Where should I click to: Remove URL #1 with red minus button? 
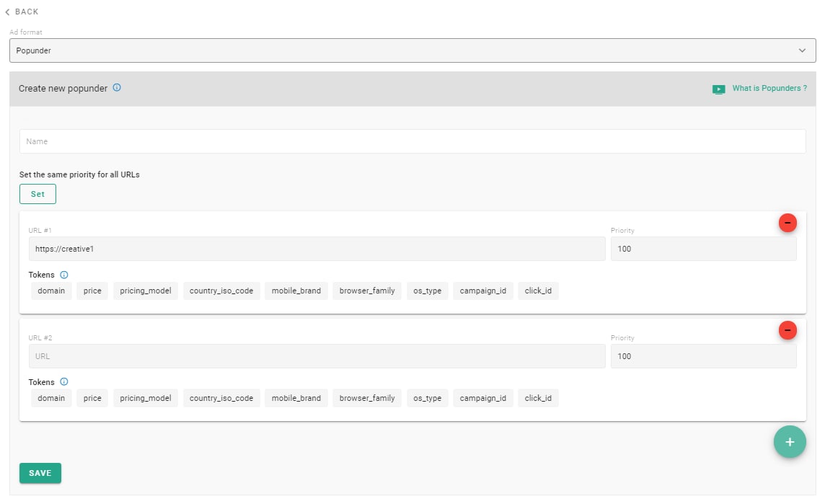coord(787,224)
